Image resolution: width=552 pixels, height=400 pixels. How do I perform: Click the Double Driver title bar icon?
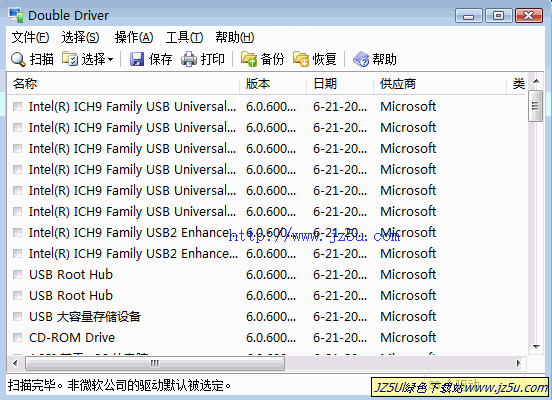pos(16,15)
